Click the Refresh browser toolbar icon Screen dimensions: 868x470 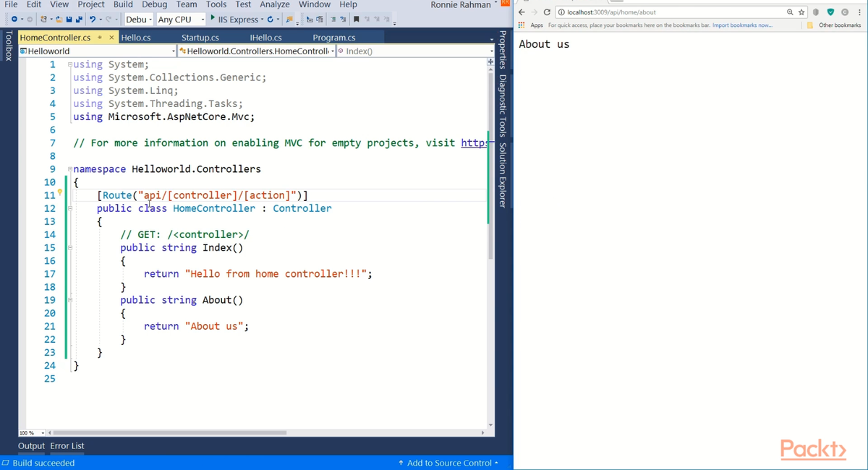pos(270,20)
